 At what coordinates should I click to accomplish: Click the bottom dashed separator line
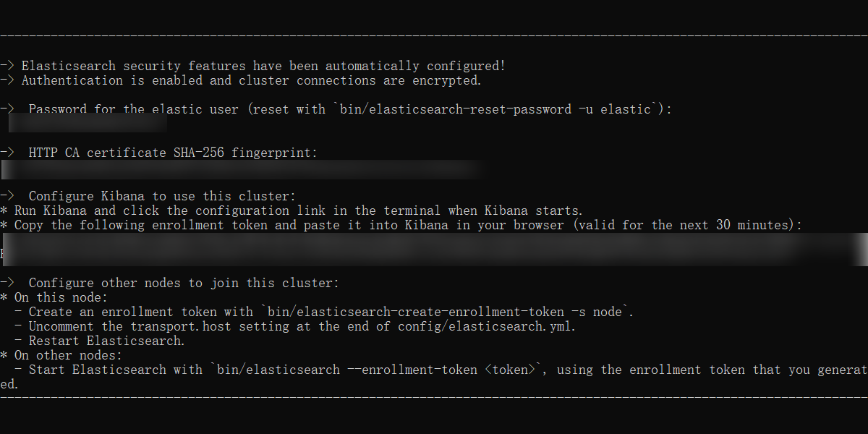point(434,396)
